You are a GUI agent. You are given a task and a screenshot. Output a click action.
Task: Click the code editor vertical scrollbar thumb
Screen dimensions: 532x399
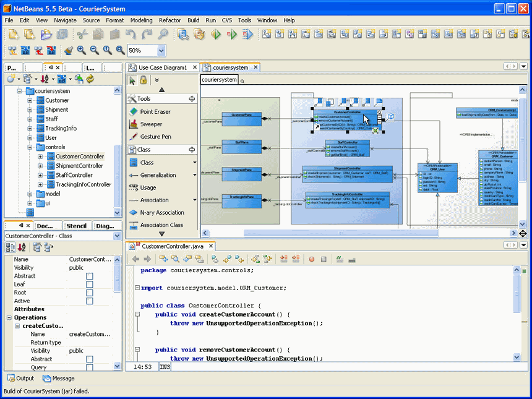click(517, 293)
